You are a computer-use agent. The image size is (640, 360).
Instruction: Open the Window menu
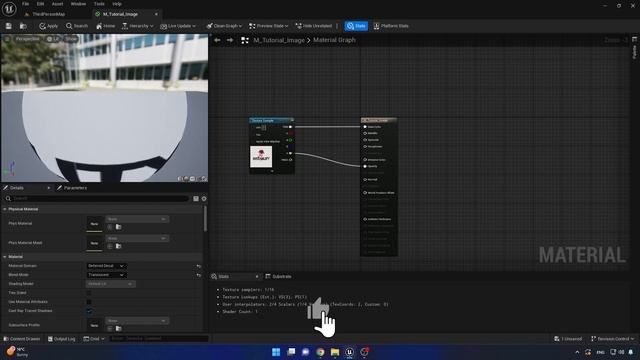(x=78, y=4)
